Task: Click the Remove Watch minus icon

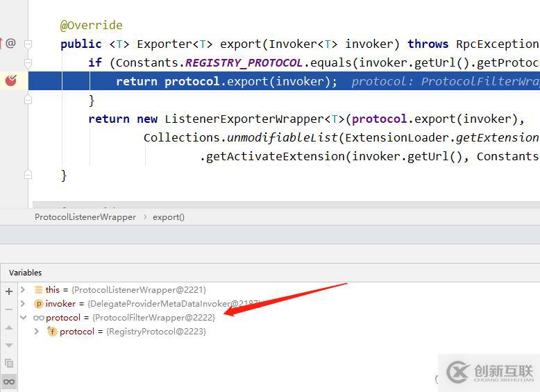Action: (x=9, y=309)
